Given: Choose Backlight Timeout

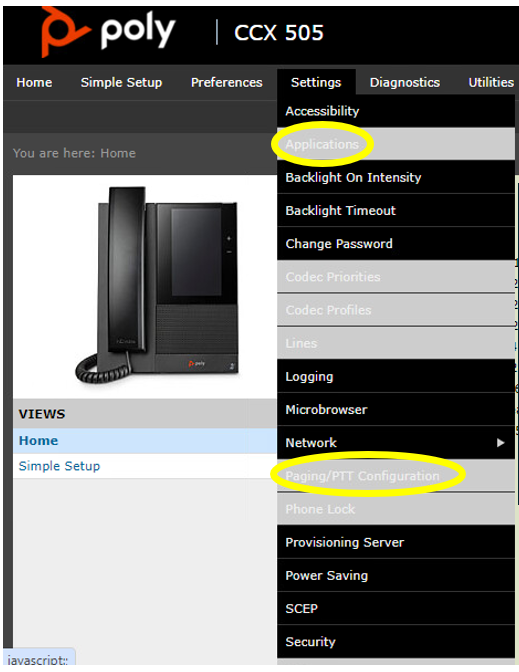Looking at the screenshot, I should [396, 210].
